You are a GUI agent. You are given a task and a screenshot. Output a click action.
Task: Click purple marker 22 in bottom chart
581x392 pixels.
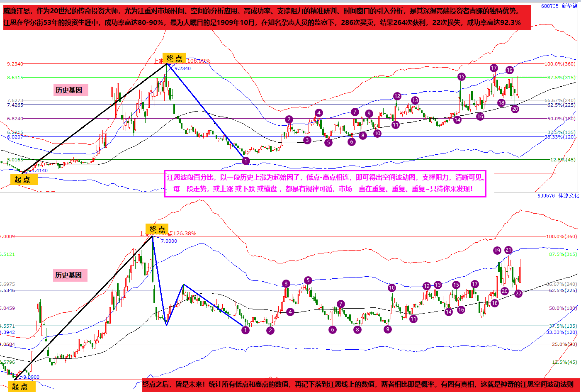pyautogui.click(x=518, y=294)
